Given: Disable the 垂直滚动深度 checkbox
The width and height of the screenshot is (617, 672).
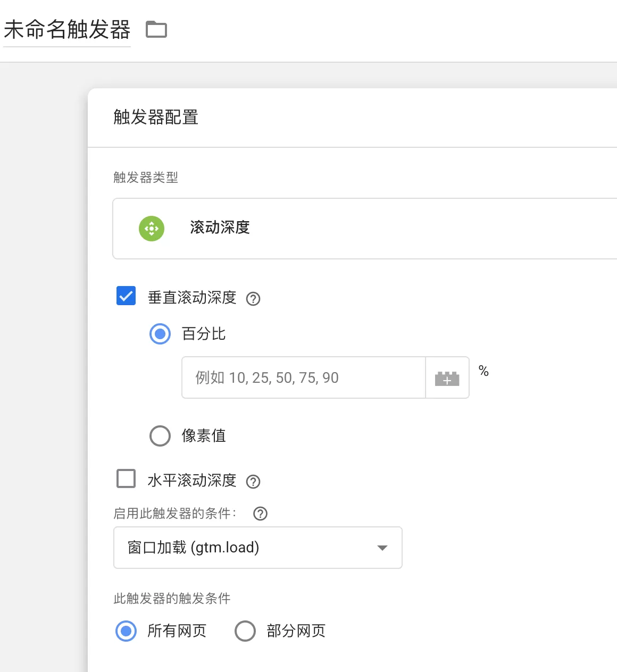Looking at the screenshot, I should 126,296.
